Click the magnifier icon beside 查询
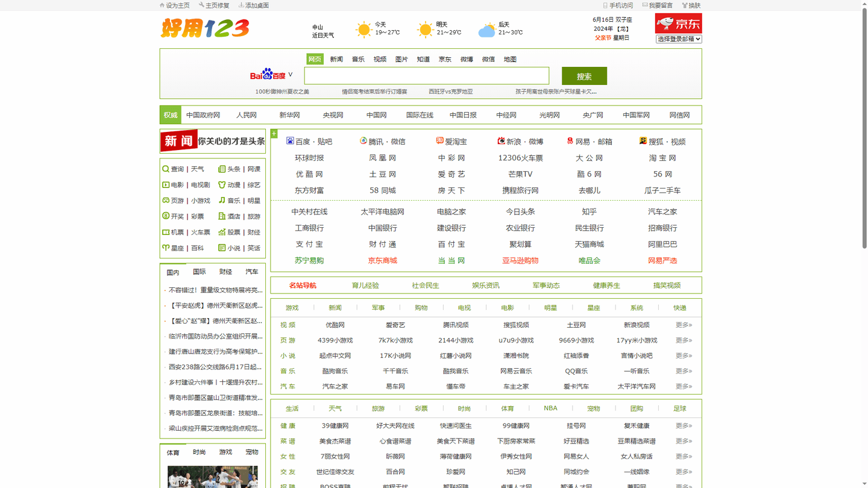This screenshot has width=868, height=488. tap(166, 169)
